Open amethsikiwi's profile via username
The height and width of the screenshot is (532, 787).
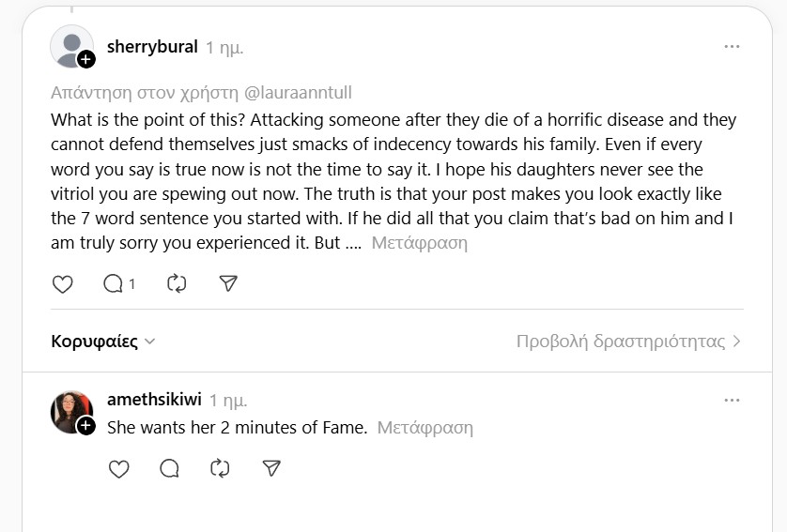click(154, 400)
